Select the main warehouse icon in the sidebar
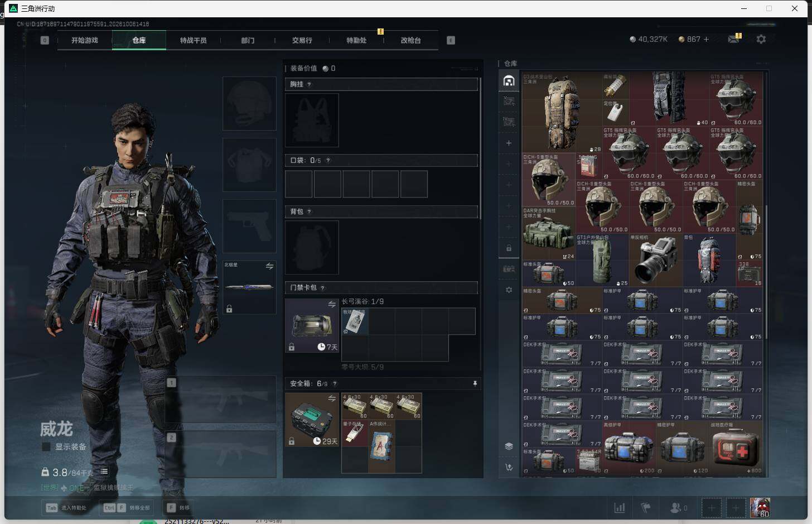The height and width of the screenshot is (524, 812). tap(509, 81)
